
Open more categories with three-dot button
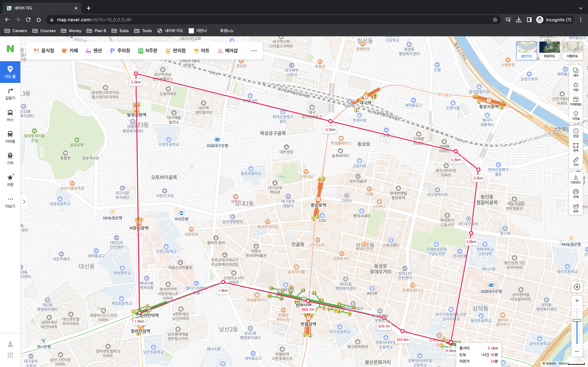click(x=254, y=51)
